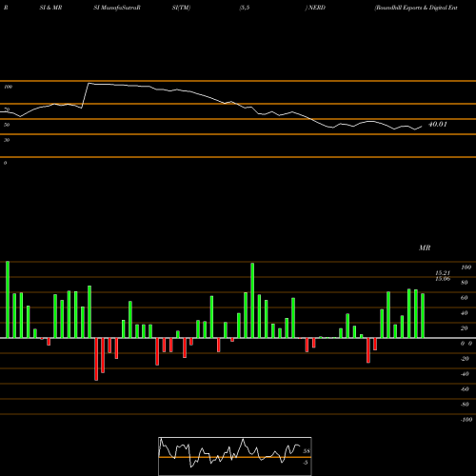Click the RSI value label 40.01

click(x=437, y=125)
